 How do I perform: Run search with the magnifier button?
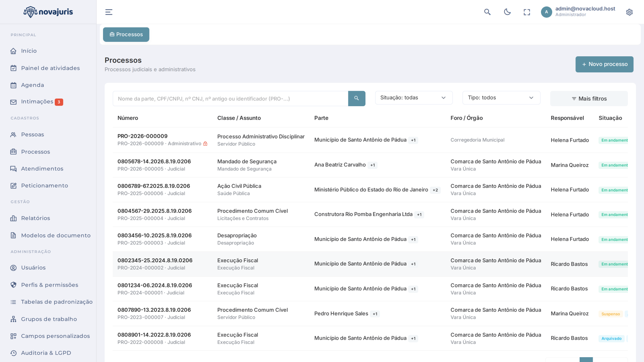(x=356, y=98)
